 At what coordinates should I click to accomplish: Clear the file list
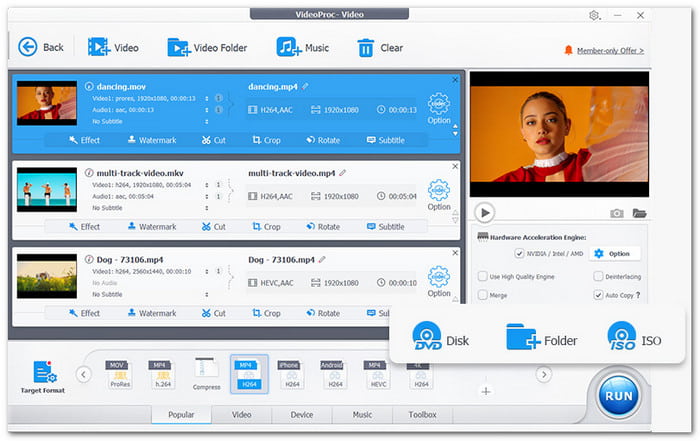(x=380, y=48)
